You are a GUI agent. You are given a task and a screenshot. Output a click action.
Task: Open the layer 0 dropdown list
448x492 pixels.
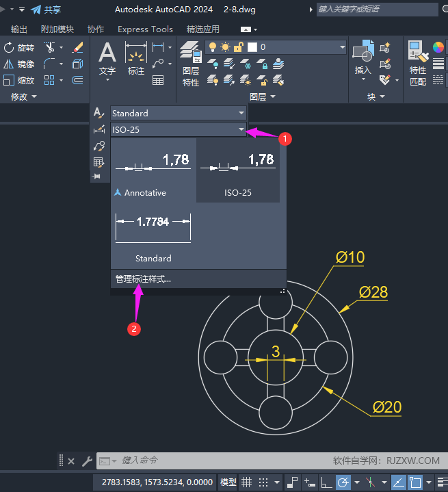pos(342,47)
